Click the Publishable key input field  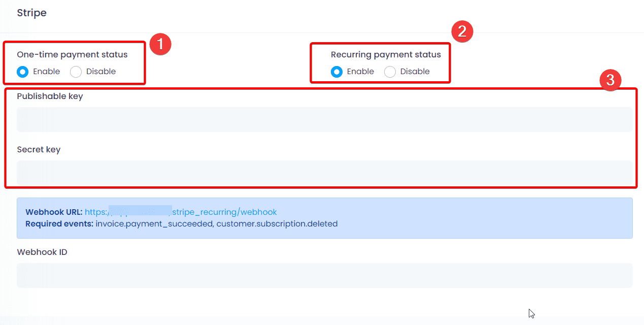(x=324, y=120)
